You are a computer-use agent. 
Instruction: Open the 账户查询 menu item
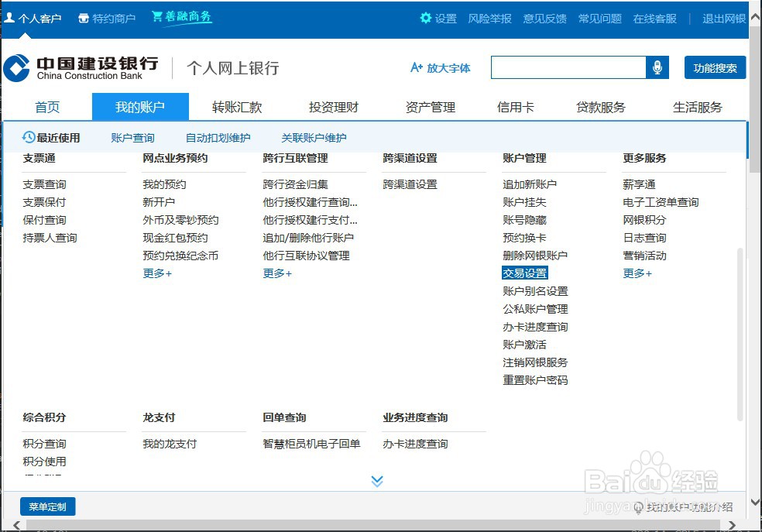click(x=132, y=137)
